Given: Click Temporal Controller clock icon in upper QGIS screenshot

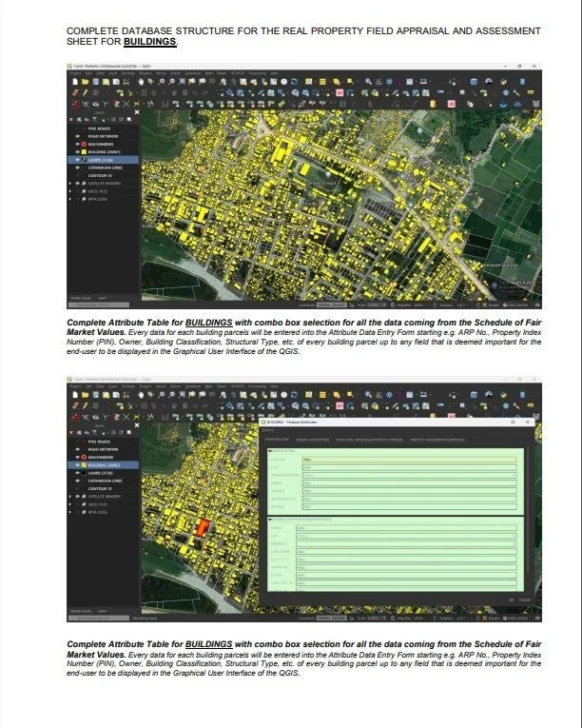Looking at the screenshot, I should coord(283,82).
